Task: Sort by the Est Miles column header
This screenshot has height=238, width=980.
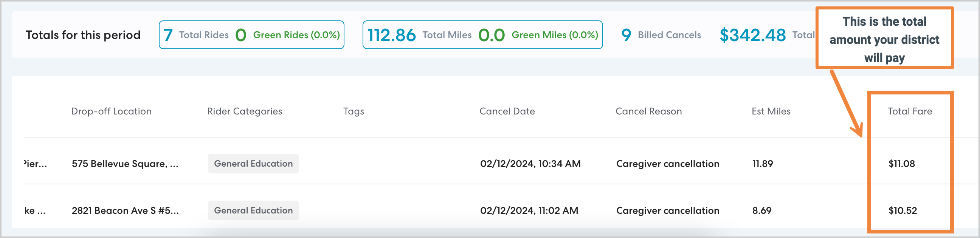Action: (x=771, y=111)
